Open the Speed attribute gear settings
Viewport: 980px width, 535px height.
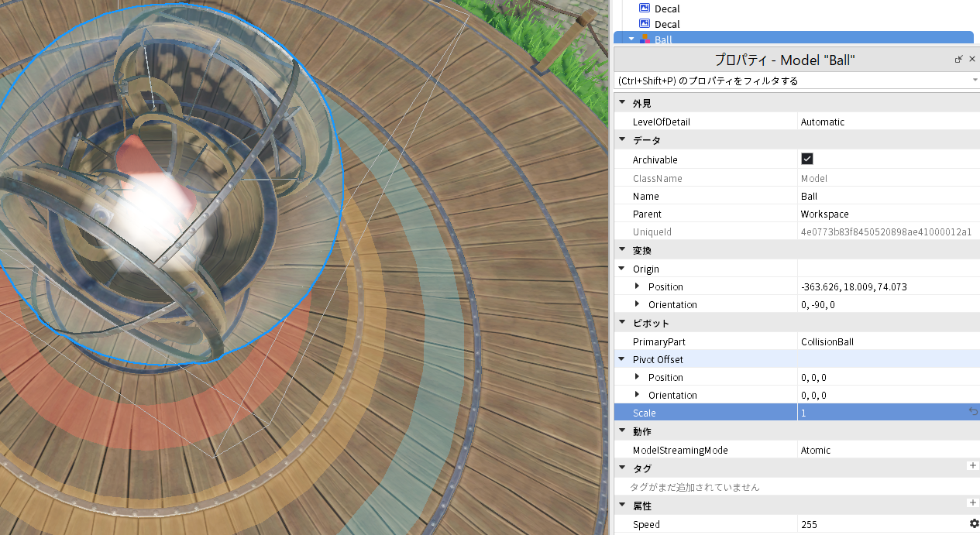tap(974, 523)
